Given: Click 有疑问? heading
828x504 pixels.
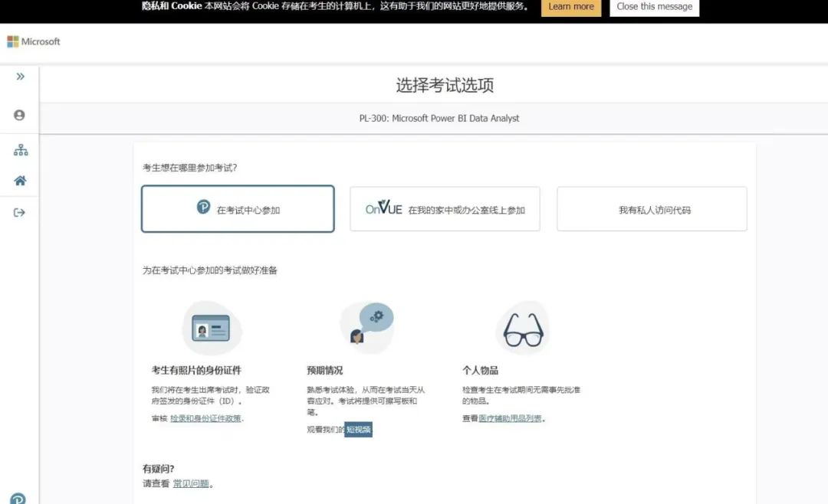Looking at the screenshot, I should point(159,469).
